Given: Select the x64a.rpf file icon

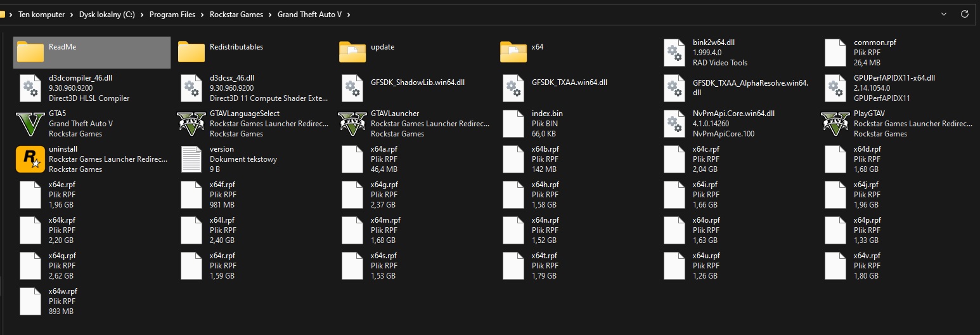Looking at the screenshot, I should click(x=352, y=159).
